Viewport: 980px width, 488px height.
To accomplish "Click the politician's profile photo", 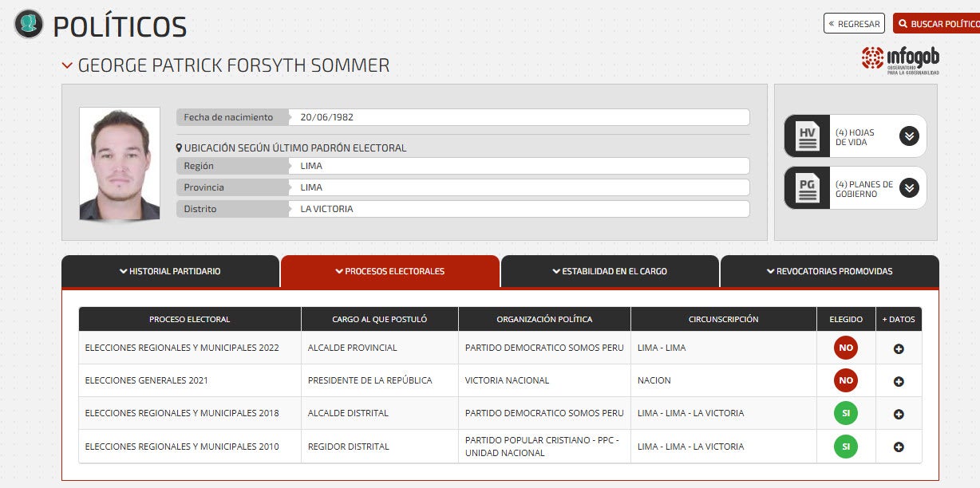I will (x=120, y=163).
